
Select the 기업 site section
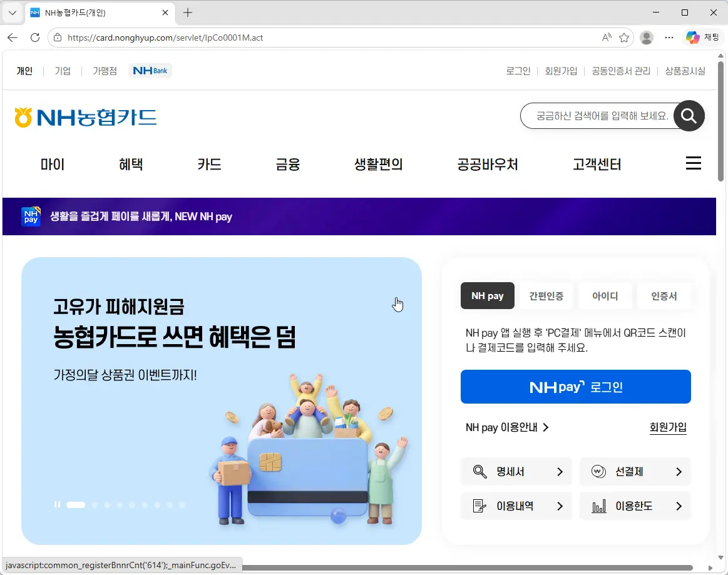[x=63, y=71]
